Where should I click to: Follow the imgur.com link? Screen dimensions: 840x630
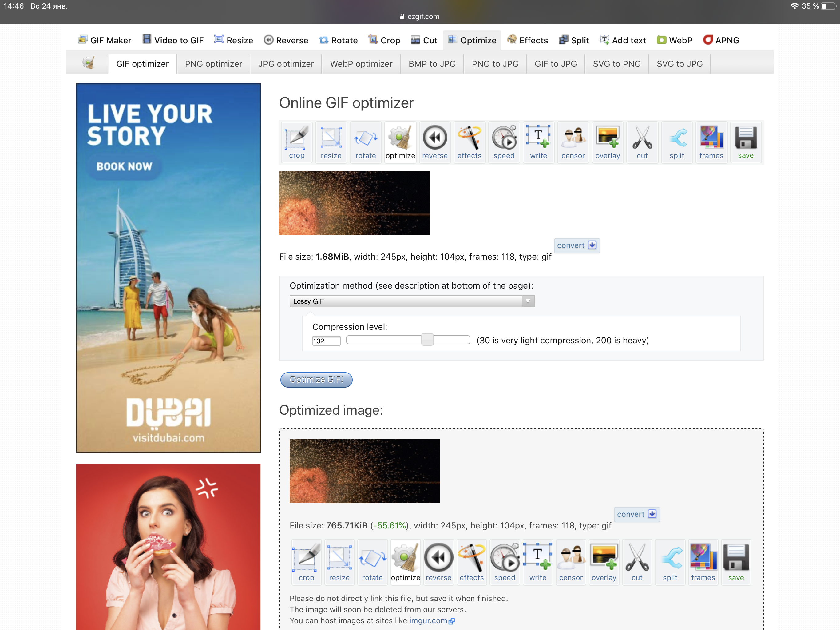428,620
